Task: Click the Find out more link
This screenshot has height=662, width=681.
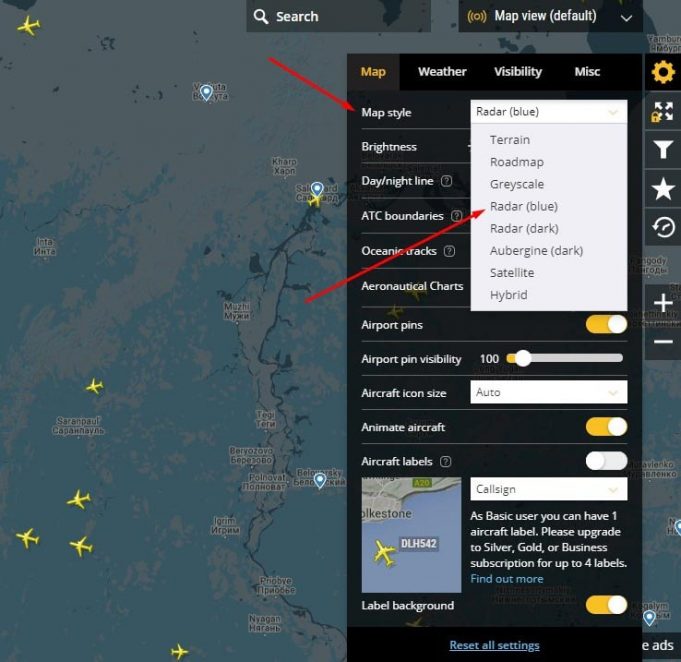Action: 506,579
